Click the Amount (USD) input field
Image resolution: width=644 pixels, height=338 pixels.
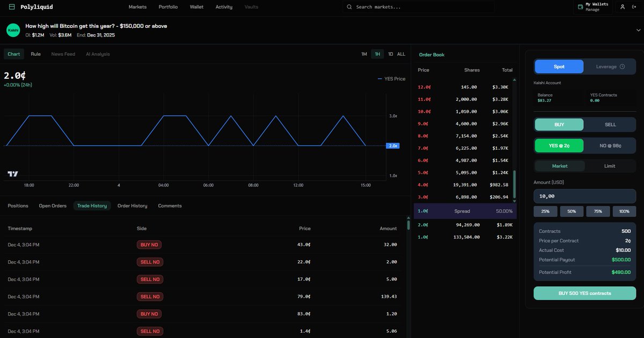coord(585,196)
